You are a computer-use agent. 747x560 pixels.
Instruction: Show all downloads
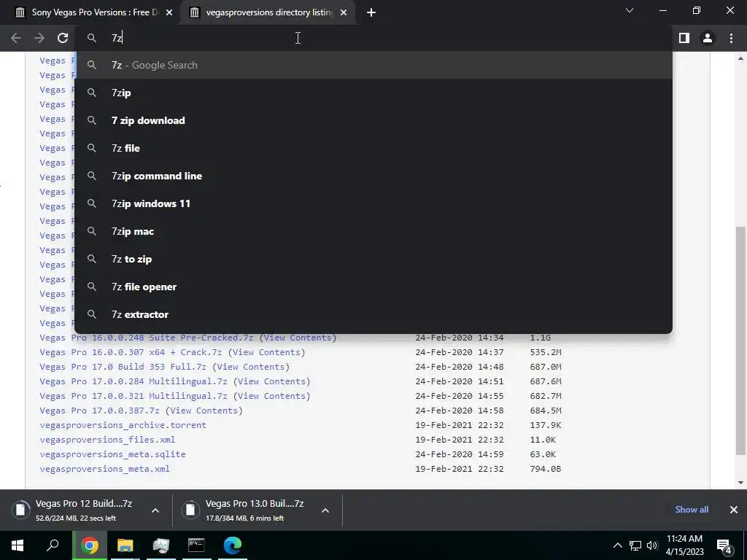pyautogui.click(x=692, y=510)
